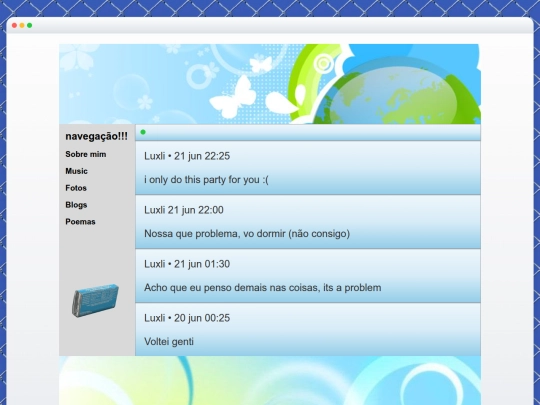Click the white spiral target on green arc
540x405 pixels.
(x=323, y=63)
